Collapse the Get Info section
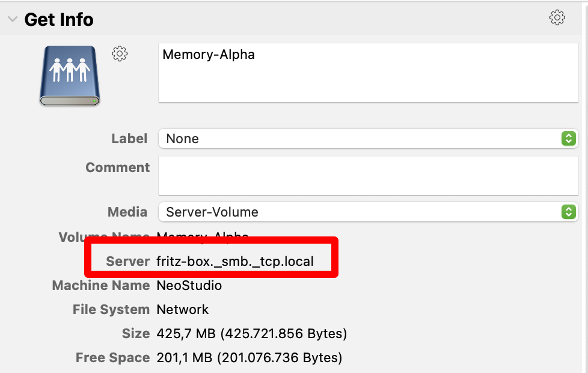The height and width of the screenshot is (373, 588). [12, 19]
